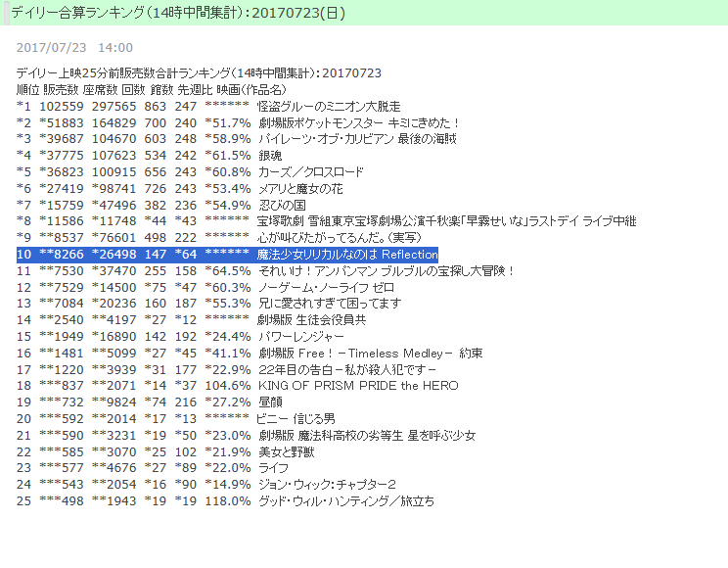Click the sales figure *51883
The image size is (728, 568).
[x=62, y=123]
